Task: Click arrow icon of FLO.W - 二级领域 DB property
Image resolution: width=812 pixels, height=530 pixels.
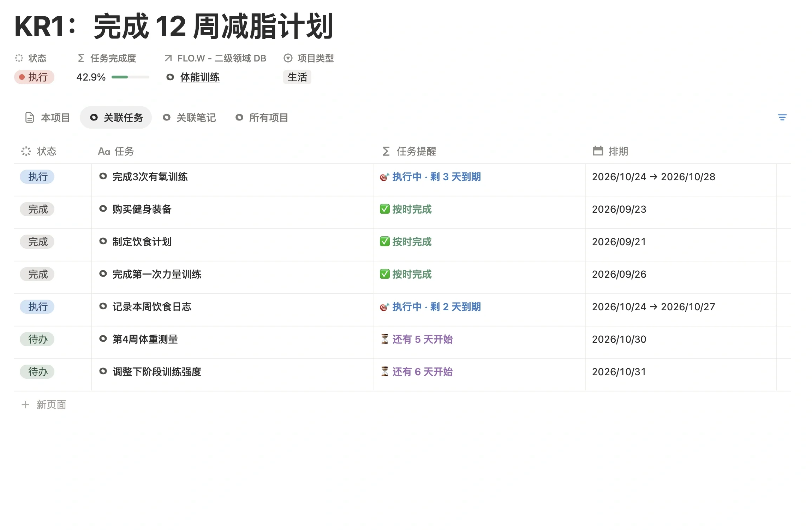Action: pos(168,58)
